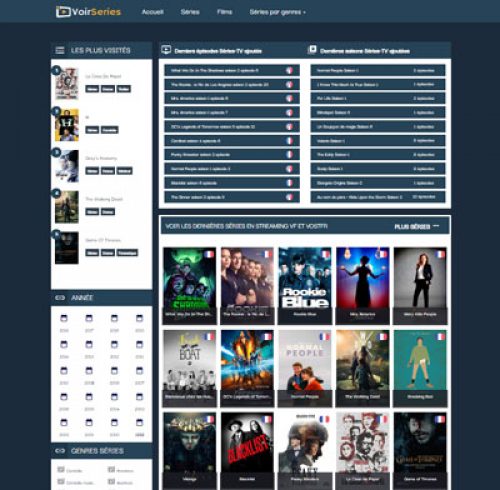
Task: Click the link icon beside Année heading
Action: (60, 297)
